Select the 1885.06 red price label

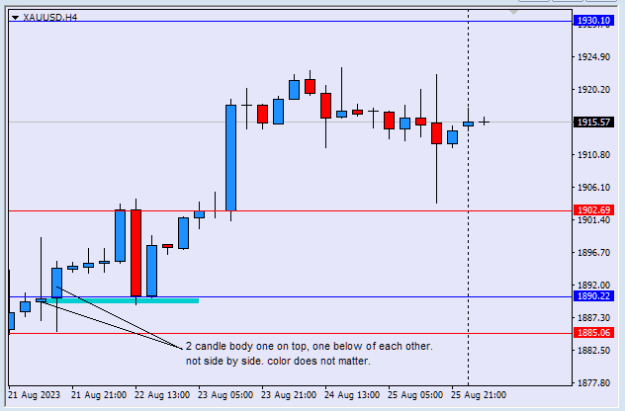[594, 332]
